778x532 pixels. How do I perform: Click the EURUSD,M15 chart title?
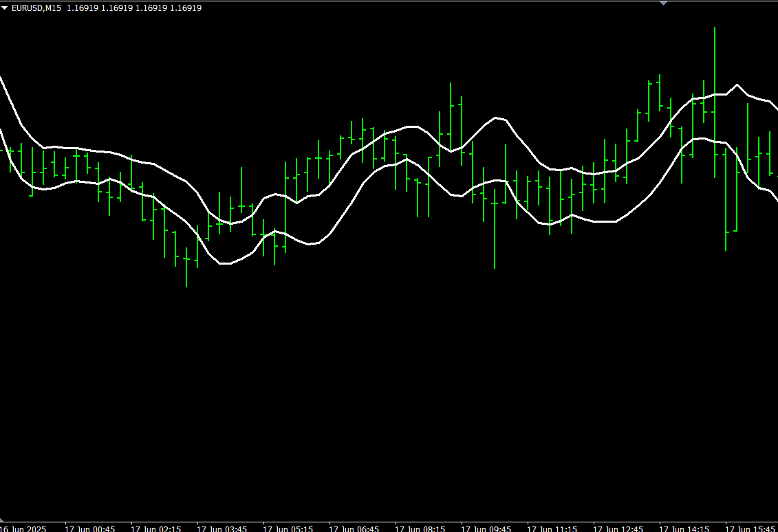pos(36,8)
